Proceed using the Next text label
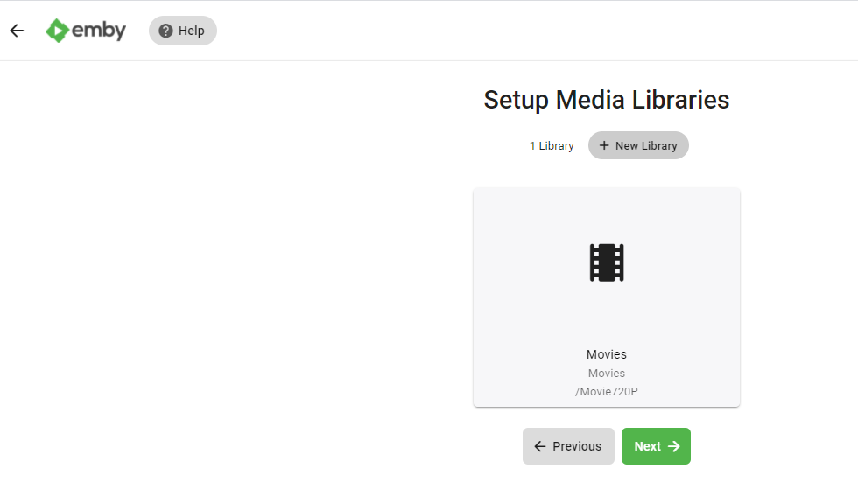This screenshot has height=504, width=858. pyautogui.click(x=647, y=446)
